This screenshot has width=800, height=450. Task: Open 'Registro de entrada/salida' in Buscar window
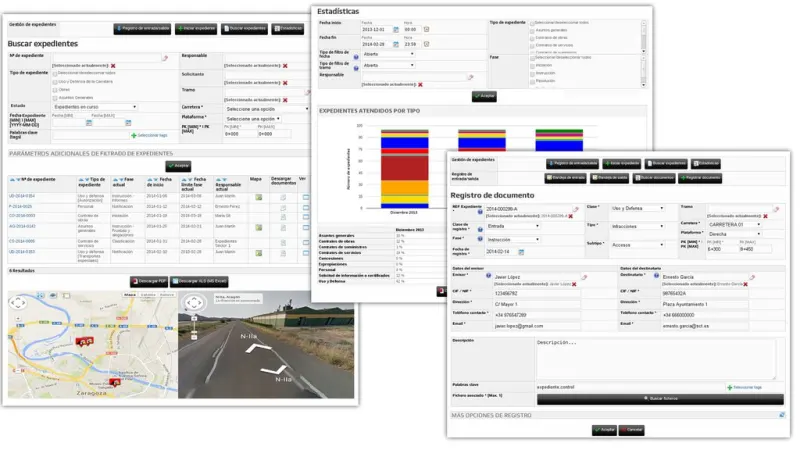point(142,29)
